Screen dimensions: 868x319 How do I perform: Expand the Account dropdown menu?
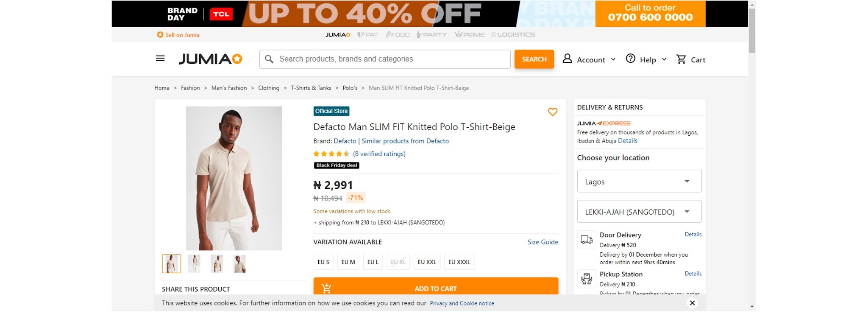coord(613,59)
